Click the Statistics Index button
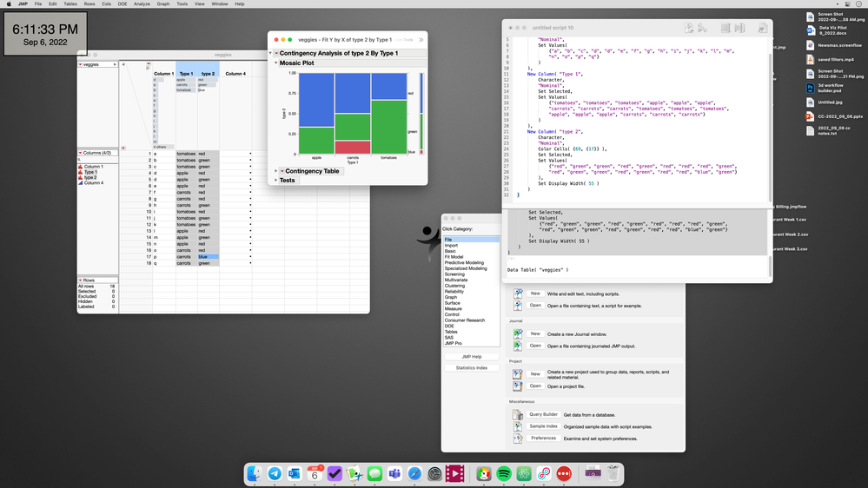 tap(472, 368)
